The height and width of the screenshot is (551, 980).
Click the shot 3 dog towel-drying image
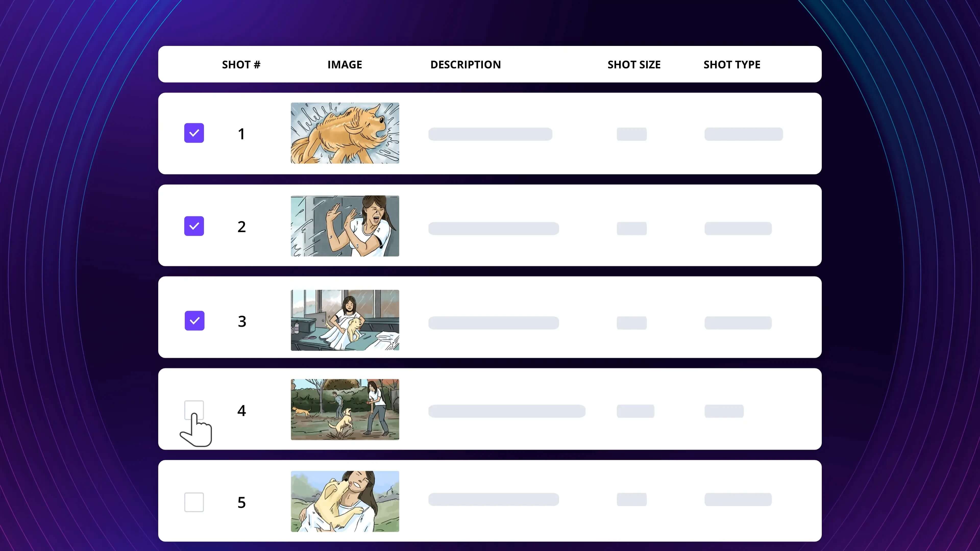coord(345,320)
